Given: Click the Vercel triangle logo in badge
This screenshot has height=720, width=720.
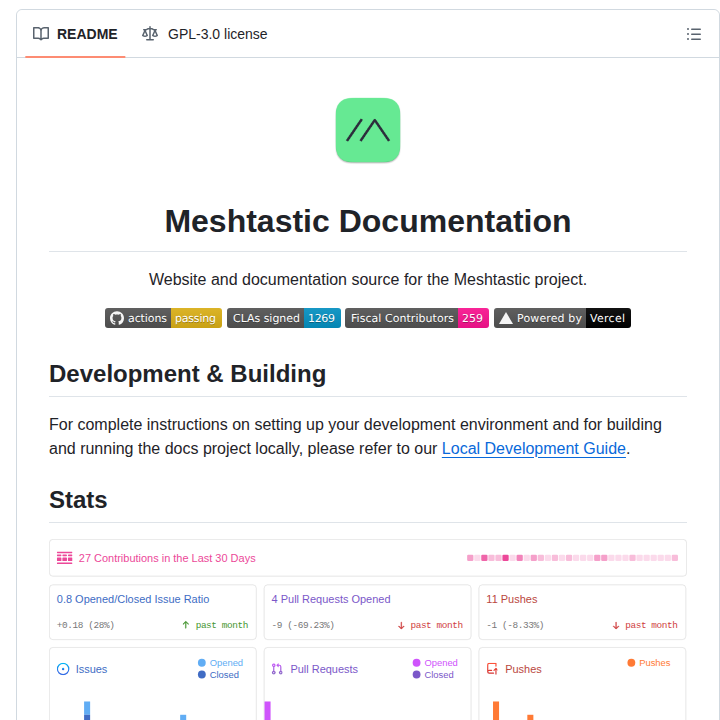Looking at the screenshot, I should [506, 318].
